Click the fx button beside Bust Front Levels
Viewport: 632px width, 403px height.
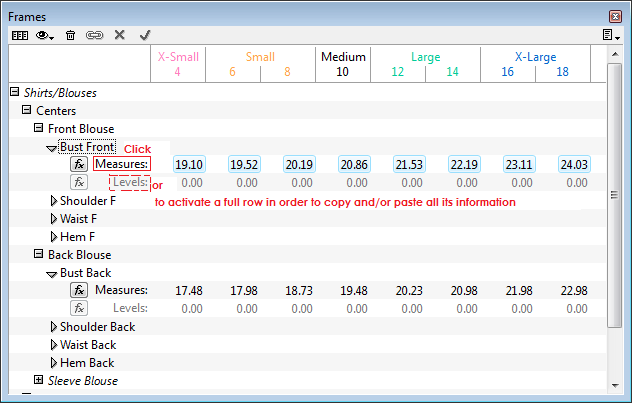point(79,183)
